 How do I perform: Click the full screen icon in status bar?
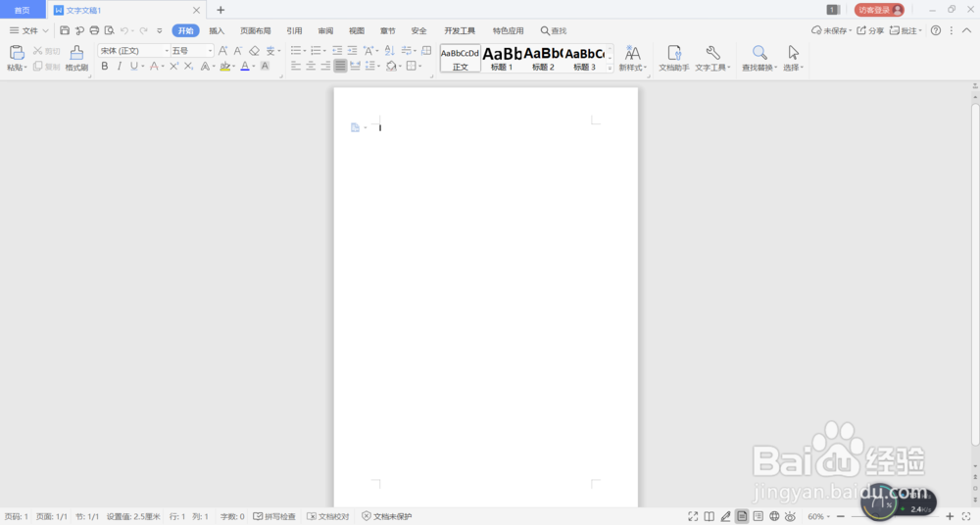coord(693,516)
